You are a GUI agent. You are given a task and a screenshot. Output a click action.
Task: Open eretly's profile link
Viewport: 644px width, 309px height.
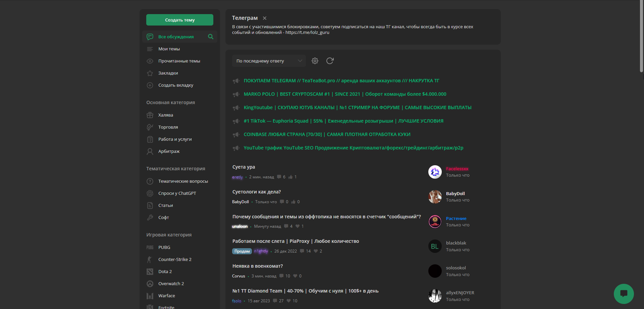pyautogui.click(x=237, y=177)
